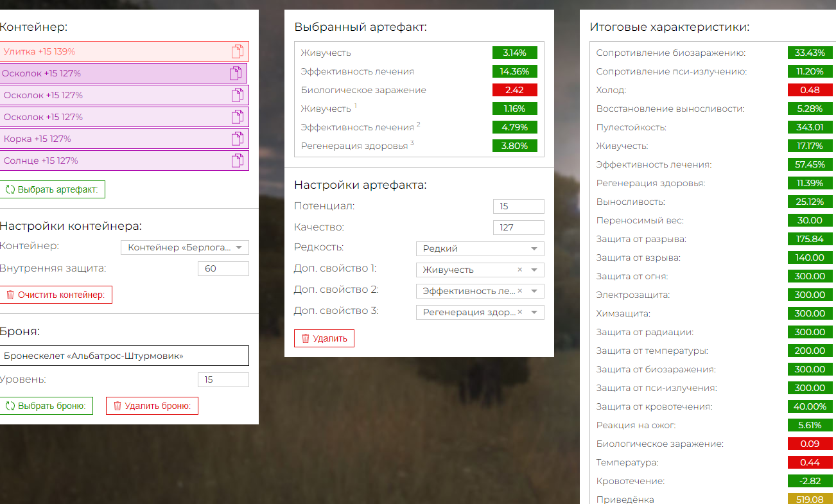Click the Очистить контейнер button
The height and width of the screenshot is (504, 836).
point(55,295)
